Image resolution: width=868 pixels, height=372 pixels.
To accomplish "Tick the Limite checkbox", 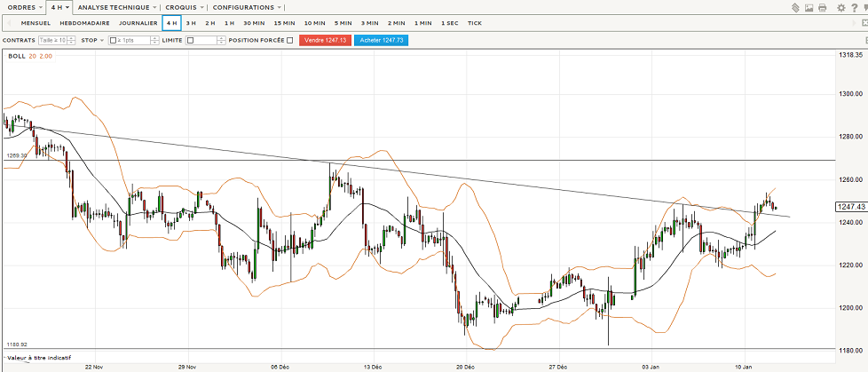I will click(190, 40).
